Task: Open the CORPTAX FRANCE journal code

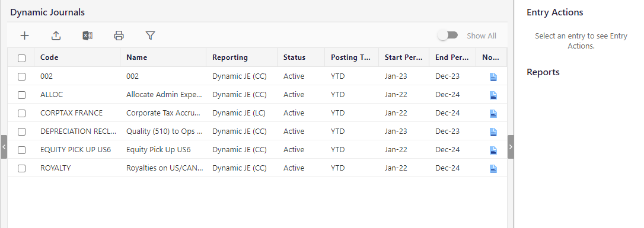Action: (x=72, y=113)
